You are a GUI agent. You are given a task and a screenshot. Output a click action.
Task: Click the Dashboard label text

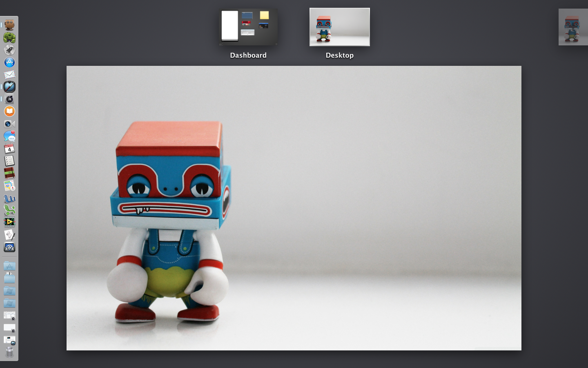point(248,55)
